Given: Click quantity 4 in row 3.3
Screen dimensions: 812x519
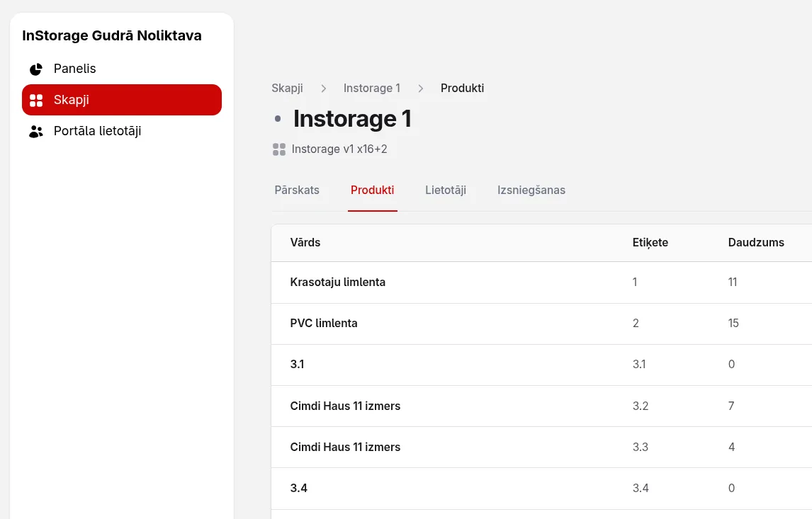Looking at the screenshot, I should 732,447.
